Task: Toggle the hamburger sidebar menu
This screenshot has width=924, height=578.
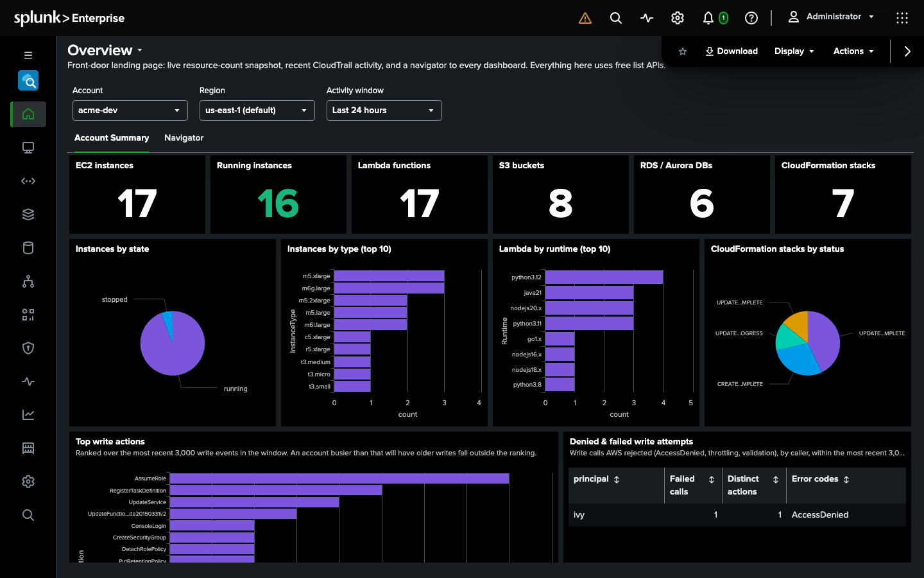Action: point(28,55)
